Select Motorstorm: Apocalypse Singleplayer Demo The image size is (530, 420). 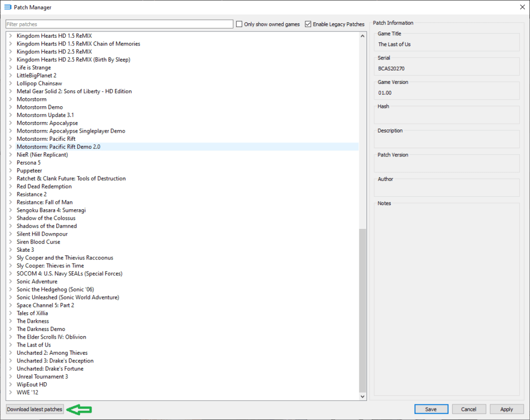tap(71, 131)
